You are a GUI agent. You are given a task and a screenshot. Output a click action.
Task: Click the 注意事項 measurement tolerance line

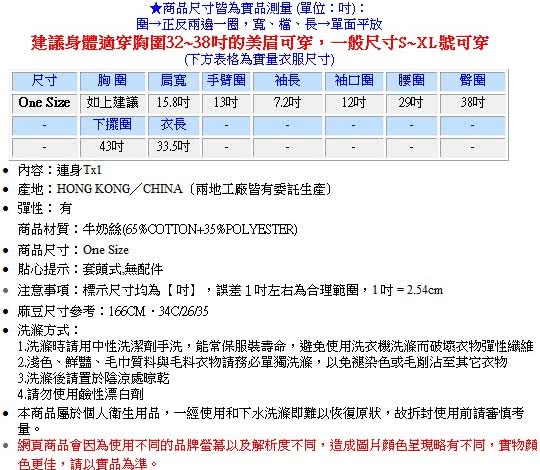point(230,290)
